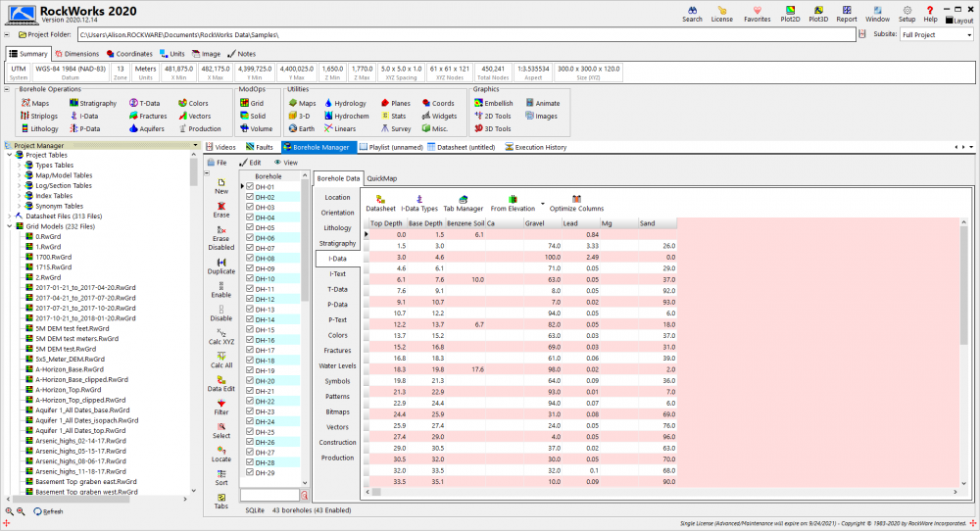Click Refresh in Project Manager
The width and height of the screenshot is (980, 531).
coord(48,511)
